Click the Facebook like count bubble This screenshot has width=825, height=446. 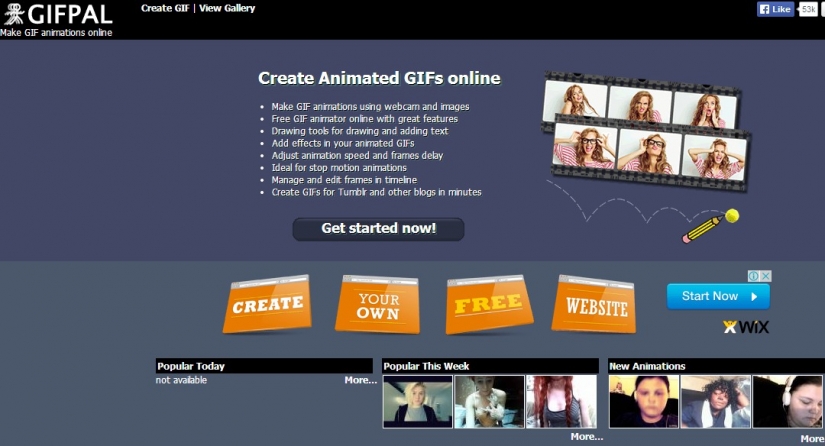[x=808, y=9]
